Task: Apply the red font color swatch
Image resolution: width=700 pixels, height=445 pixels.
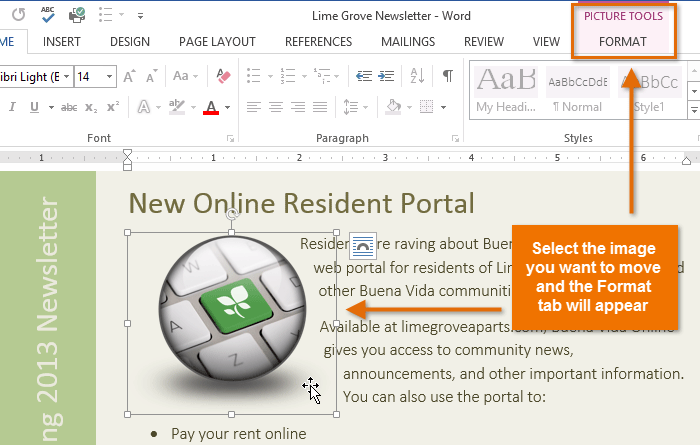Action: (x=210, y=107)
